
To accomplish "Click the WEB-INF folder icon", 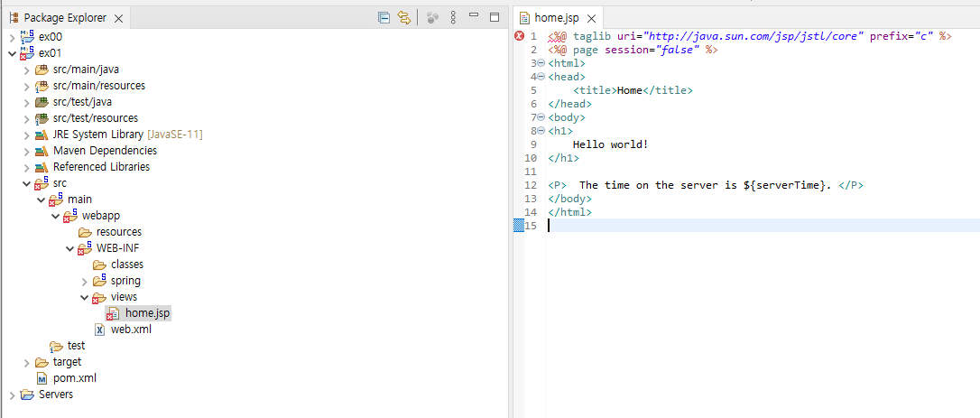I will click(85, 248).
